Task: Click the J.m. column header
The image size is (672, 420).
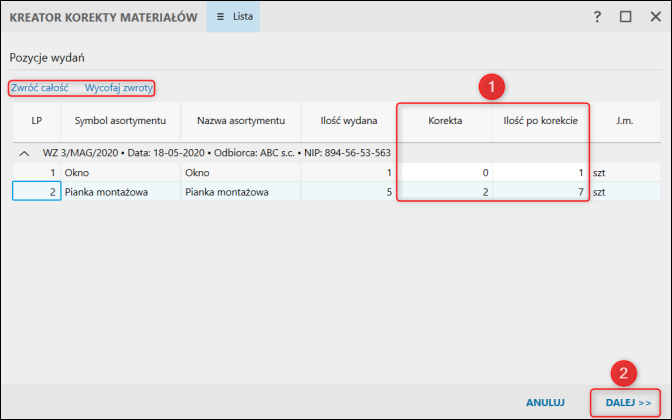Action: 624,121
